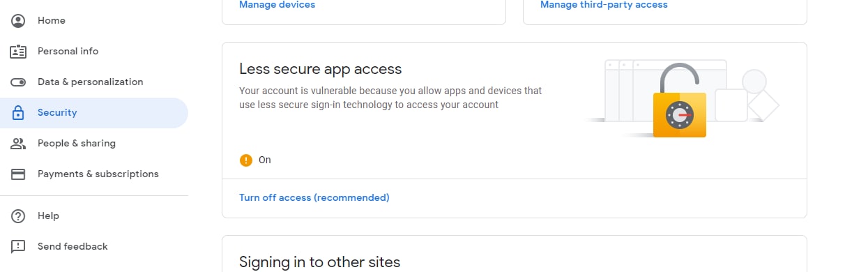Click the Home profile icon in sidebar
The height and width of the screenshot is (272, 868).
(x=18, y=20)
